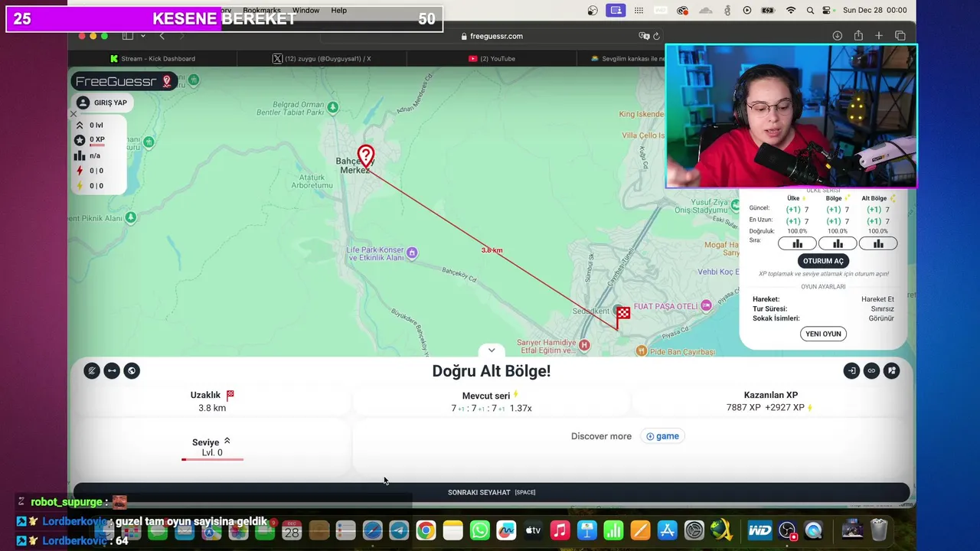Open a new tab with plus icon
980x551 pixels.
tap(879, 36)
